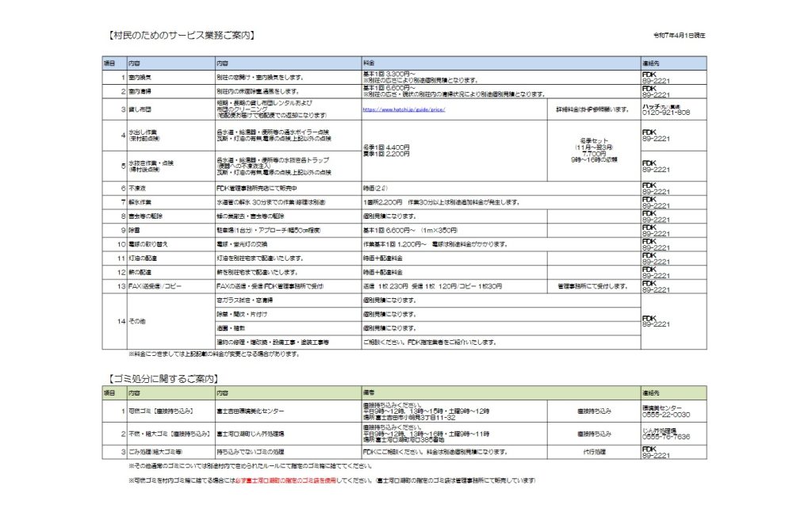Screen dimensions: 812x528
Task: Select the 室内換気 service cell
Action: pos(140,77)
